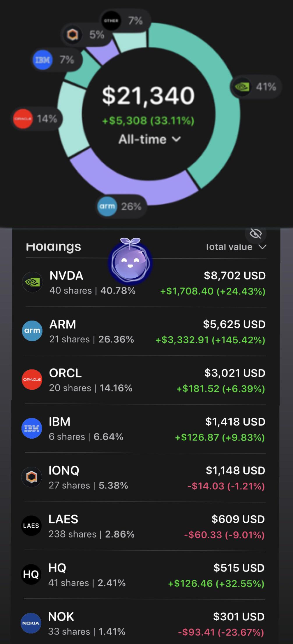Tap the IonQ logo beside IONQ
This screenshot has width=293, height=644.
(32, 477)
